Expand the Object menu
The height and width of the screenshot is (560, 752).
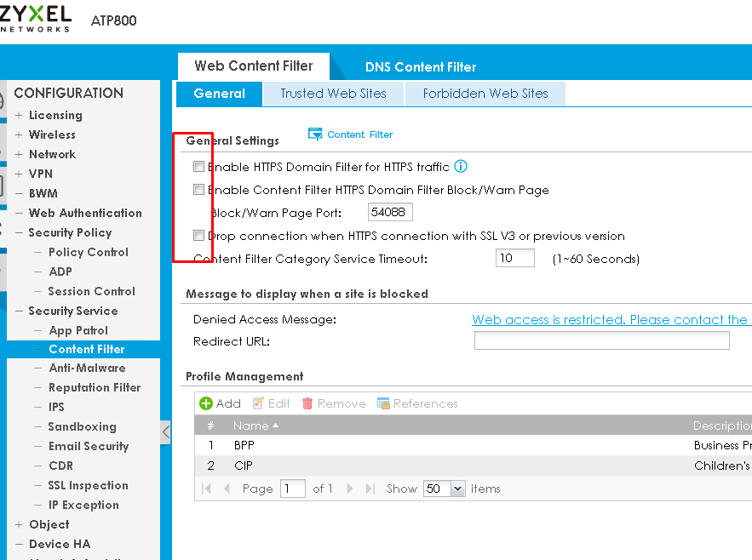pos(19,524)
